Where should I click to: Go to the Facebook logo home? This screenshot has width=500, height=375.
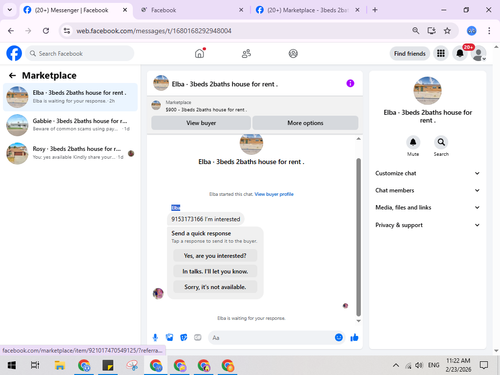14,53
